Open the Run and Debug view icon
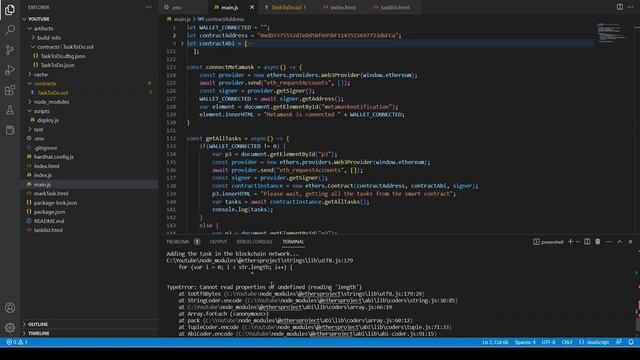The width and height of the screenshot is (640, 360). coord(10,70)
